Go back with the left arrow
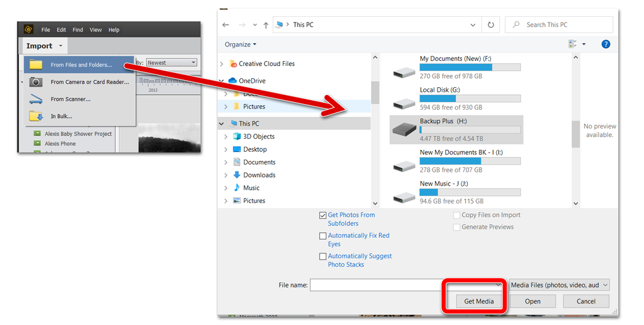Screen dimensions: 644x325 tap(225, 25)
